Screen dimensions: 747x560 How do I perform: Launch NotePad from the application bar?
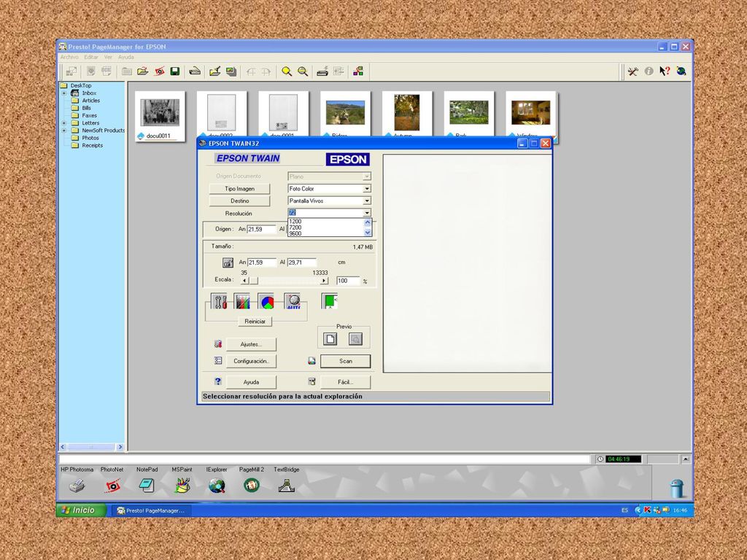pos(147,486)
